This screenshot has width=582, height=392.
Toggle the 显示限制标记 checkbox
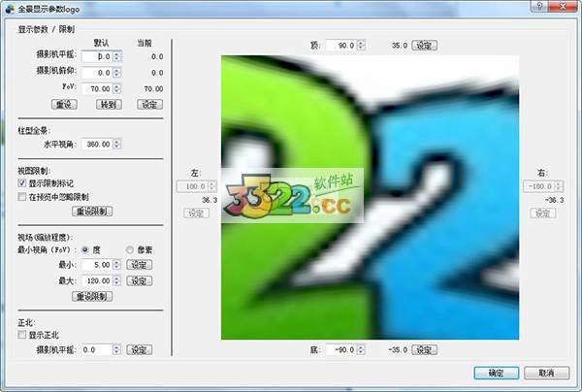click(22, 183)
